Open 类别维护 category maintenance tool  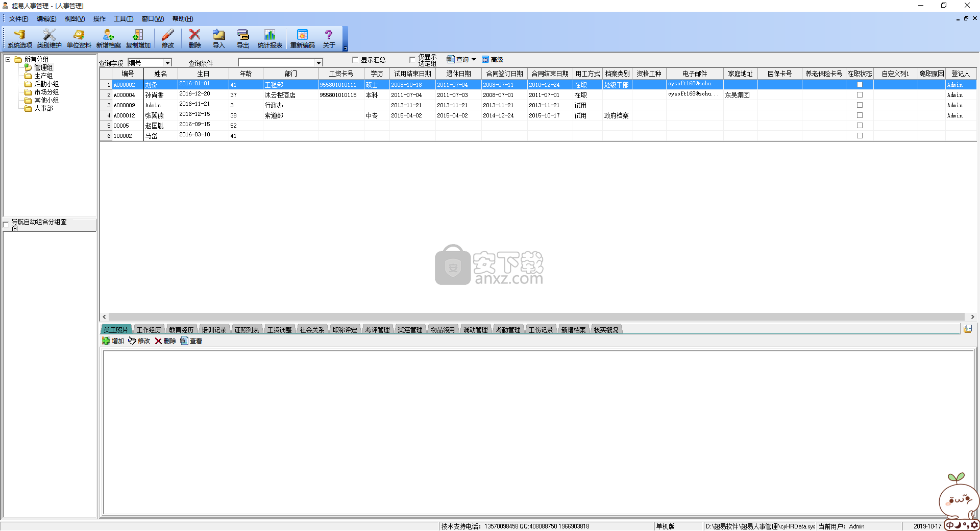(x=49, y=39)
